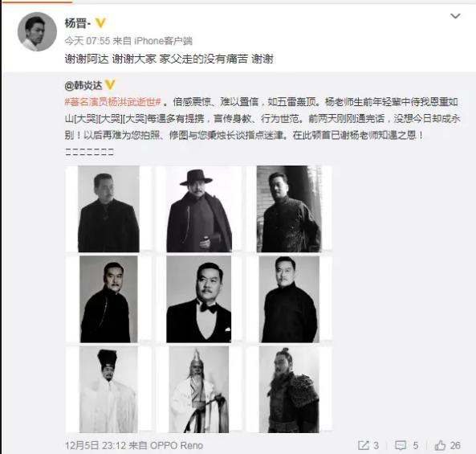The image size is (476, 454).
Task: Open the 今天 07:55 timestamp link
Action: click(87, 41)
